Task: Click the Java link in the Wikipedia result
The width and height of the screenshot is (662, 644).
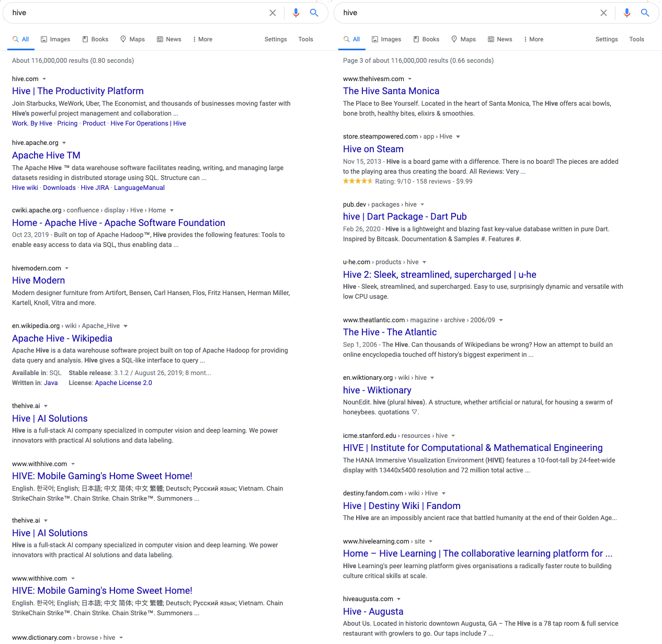Action: [x=51, y=383]
